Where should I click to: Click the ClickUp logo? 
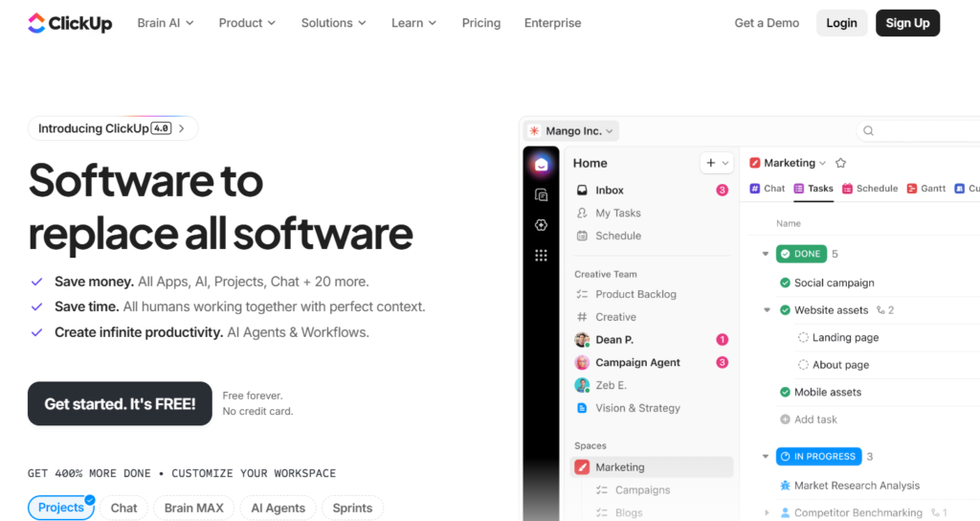pos(70,23)
